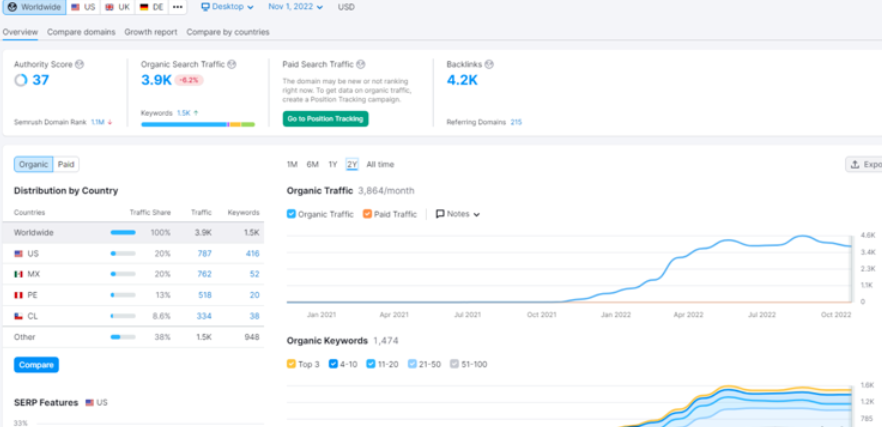This screenshot has height=427, width=882.
Task: Toggle the Paid Traffic checkbox
Action: click(367, 214)
